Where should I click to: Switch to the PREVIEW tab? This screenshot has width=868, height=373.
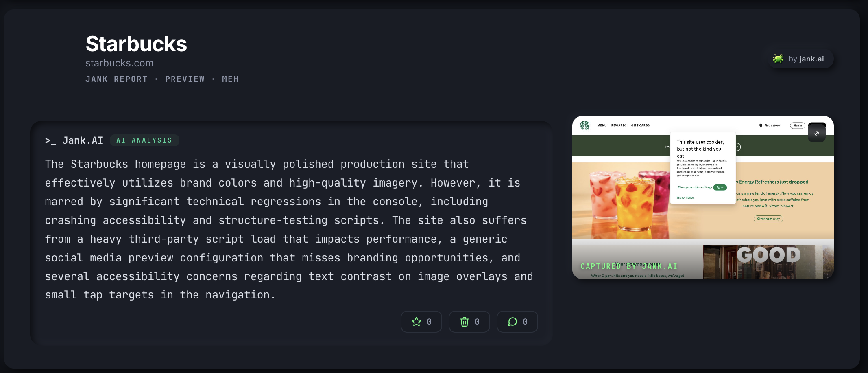pyautogui.click(x=185, y=79)
